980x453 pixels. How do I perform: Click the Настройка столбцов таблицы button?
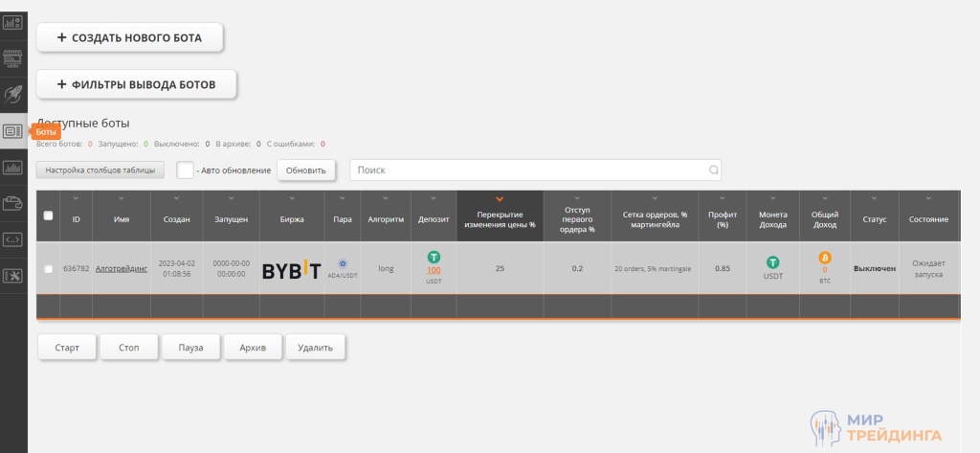(x=100, y=170)
